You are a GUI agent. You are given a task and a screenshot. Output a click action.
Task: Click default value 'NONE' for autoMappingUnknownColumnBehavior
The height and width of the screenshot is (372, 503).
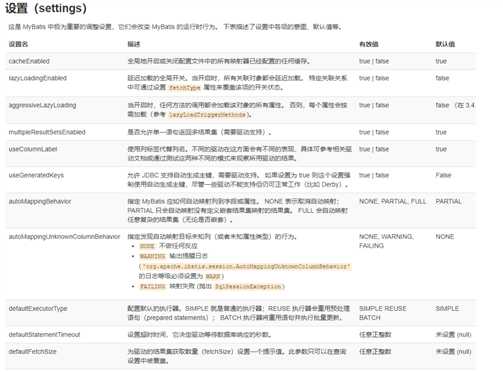445,236
